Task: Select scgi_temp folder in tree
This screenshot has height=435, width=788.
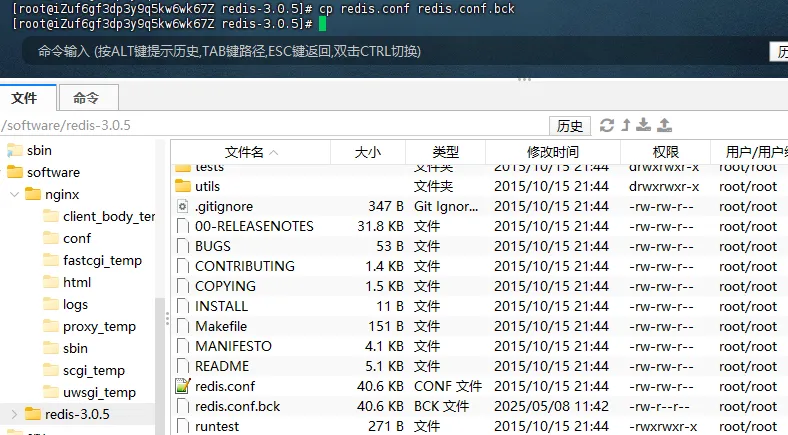Action: (x=94, y=370)
